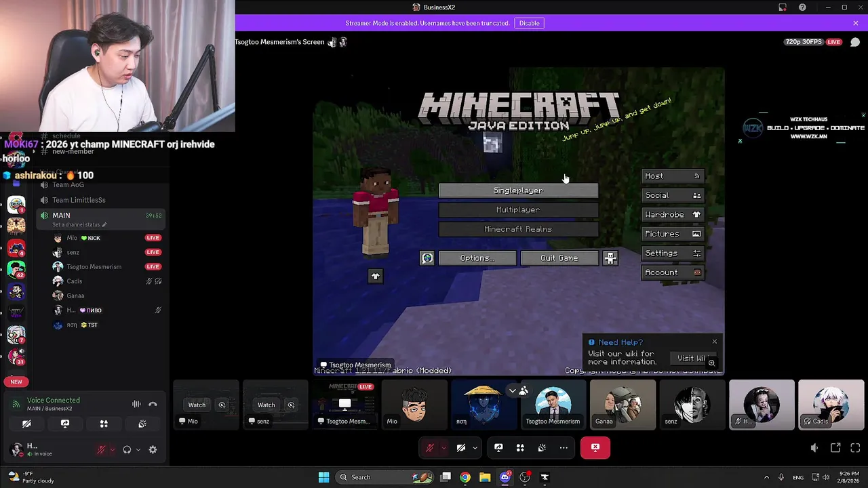Open noise suppression waveform icon in voice panel

pos(136,405)
